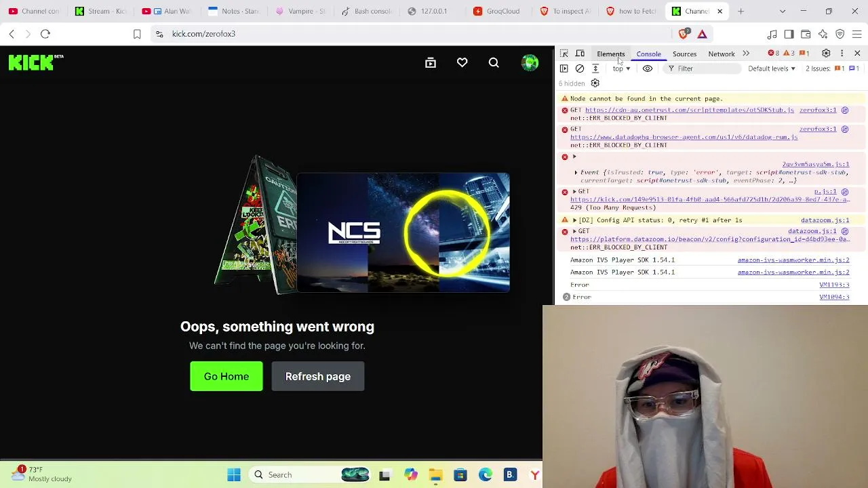Click the Brave Rewards triangle icon
The width and height of the screenshot is (868, 488).
point(703,34)
